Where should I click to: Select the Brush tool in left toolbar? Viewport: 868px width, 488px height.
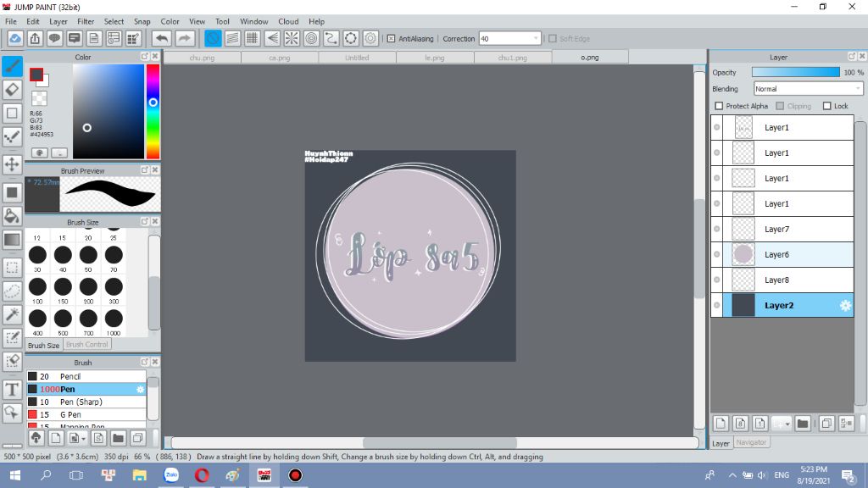(x=12, y=66)
